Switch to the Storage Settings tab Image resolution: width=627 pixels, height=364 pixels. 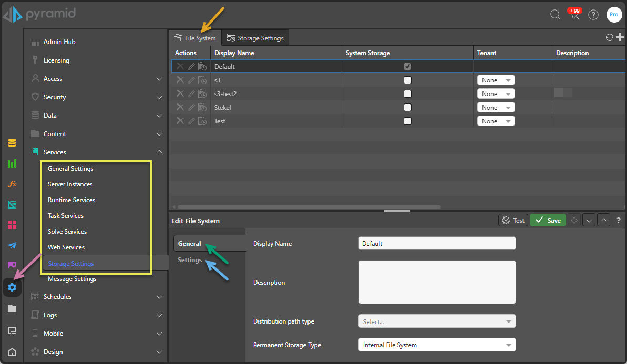click(255, 38)
